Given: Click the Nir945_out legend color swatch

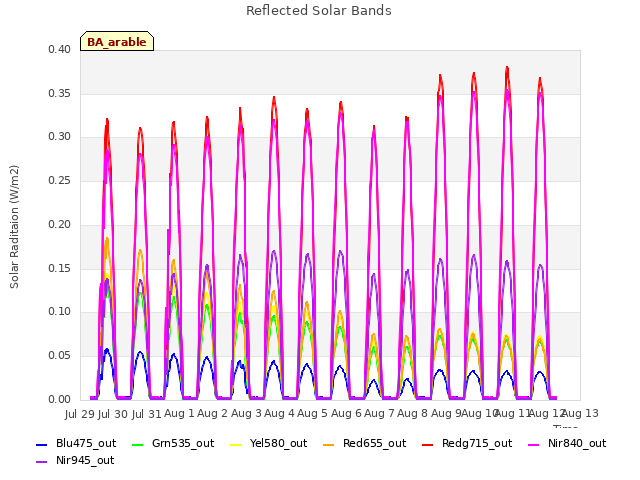Looking at the screenshot, I should coord(42,462).
